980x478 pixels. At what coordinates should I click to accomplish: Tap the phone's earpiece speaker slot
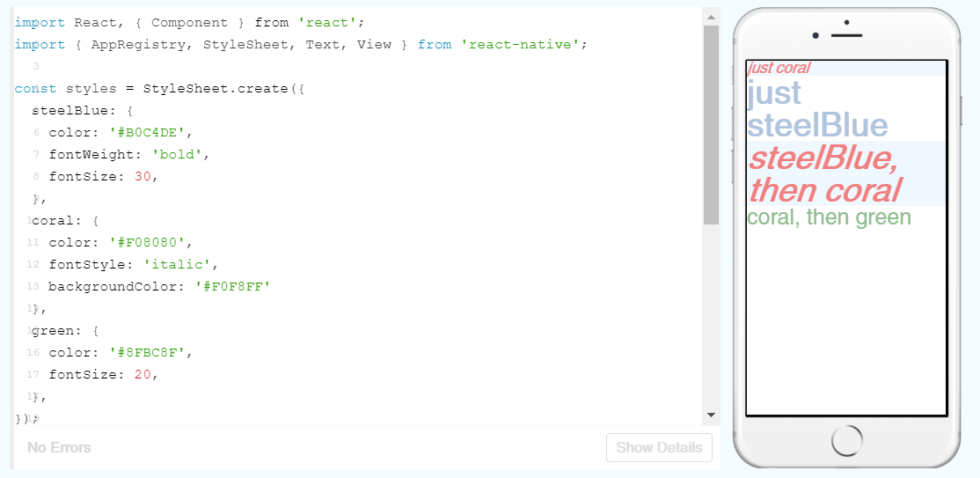pos(846,35)
